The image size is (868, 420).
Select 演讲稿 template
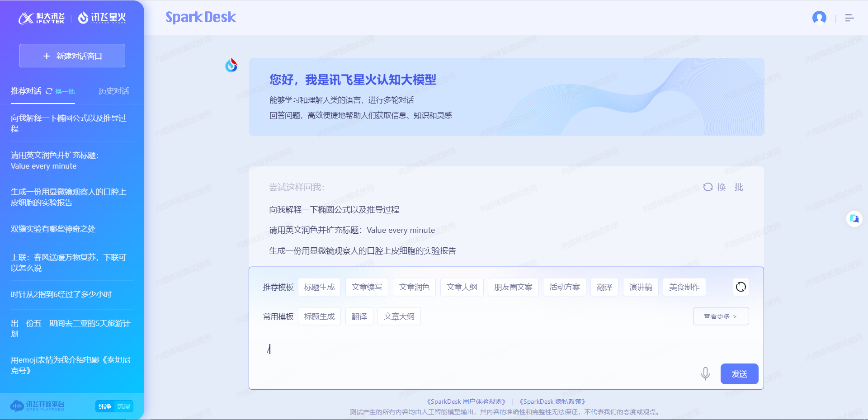coord(641,287)
